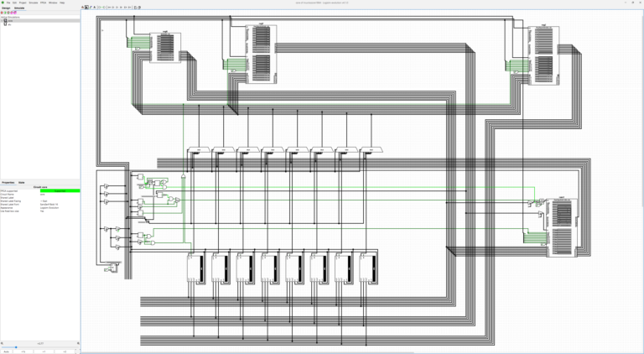Click the zoom out magnifier icon
644x354 pixels.
tap(2, 343)
